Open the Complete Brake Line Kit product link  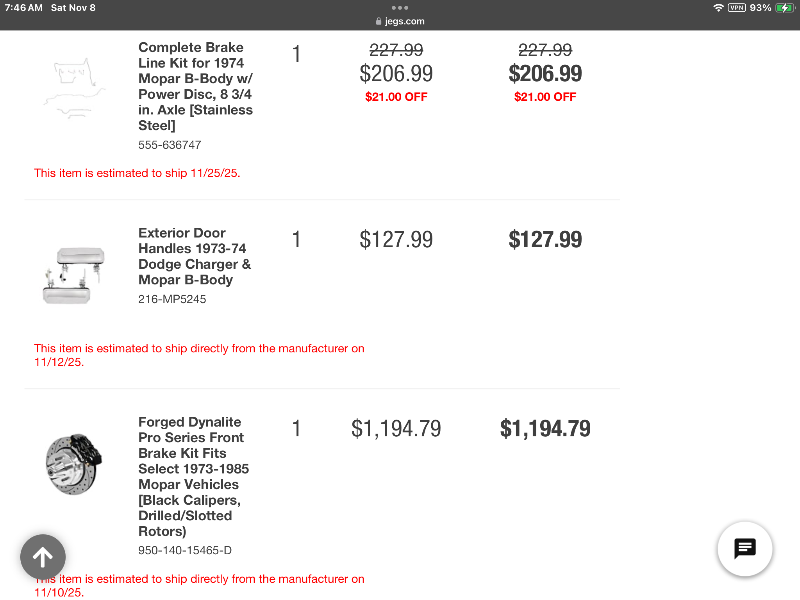pos(195,86)
